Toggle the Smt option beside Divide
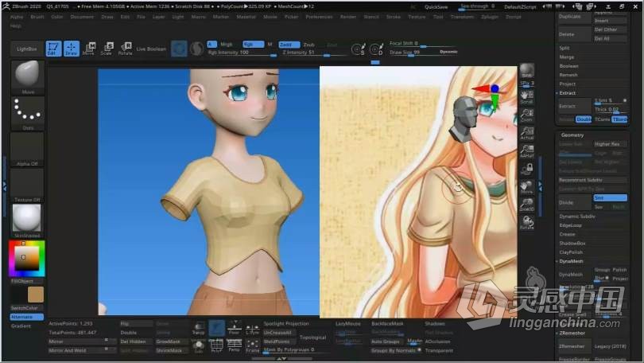This screenshot has width=644, height=363. (x=611, y=197)
